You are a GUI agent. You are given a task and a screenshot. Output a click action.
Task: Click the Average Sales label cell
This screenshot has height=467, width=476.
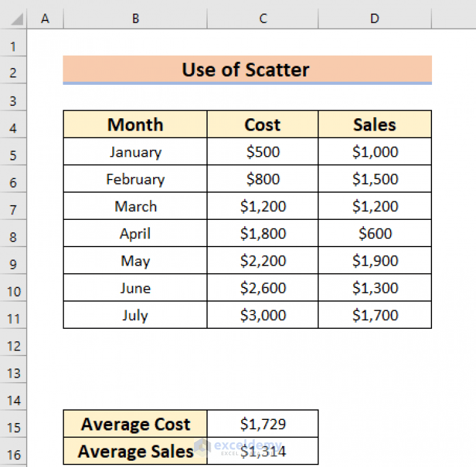pyautogui.click(x=135, y=452)
